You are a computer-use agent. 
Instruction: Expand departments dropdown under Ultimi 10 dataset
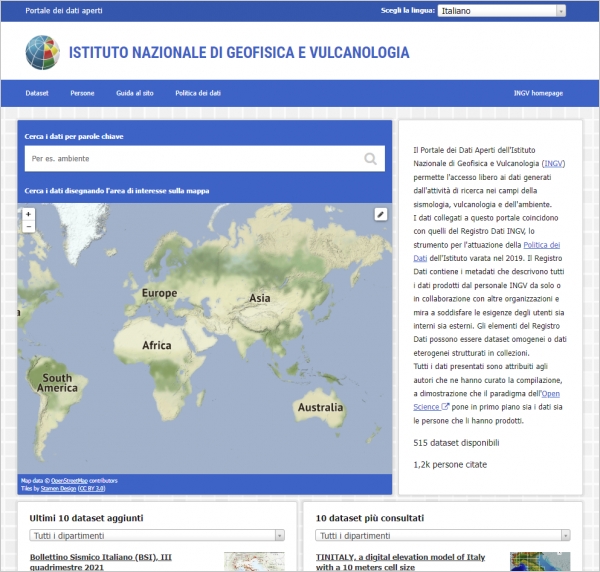click(x=157, y=535)
